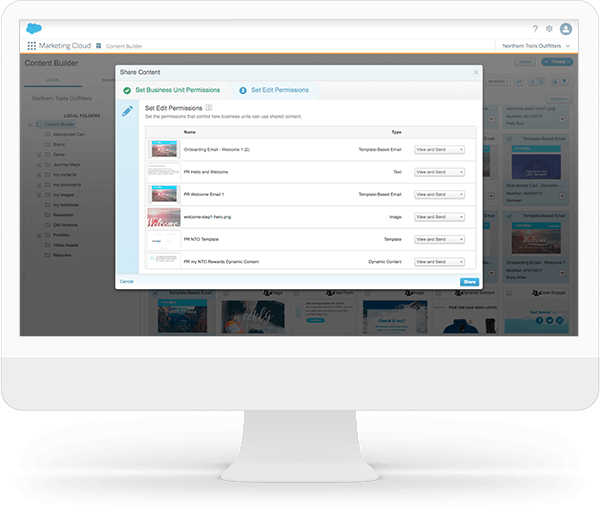Click the Type column header
Viewport: 600px width, 510px height.
coord(396,132)
